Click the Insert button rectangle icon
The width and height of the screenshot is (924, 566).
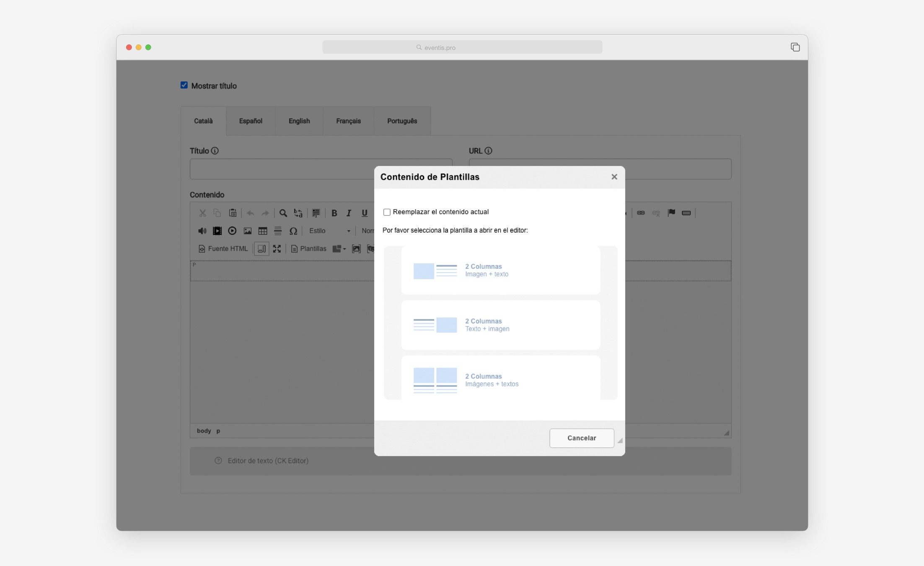click(686, 213)
